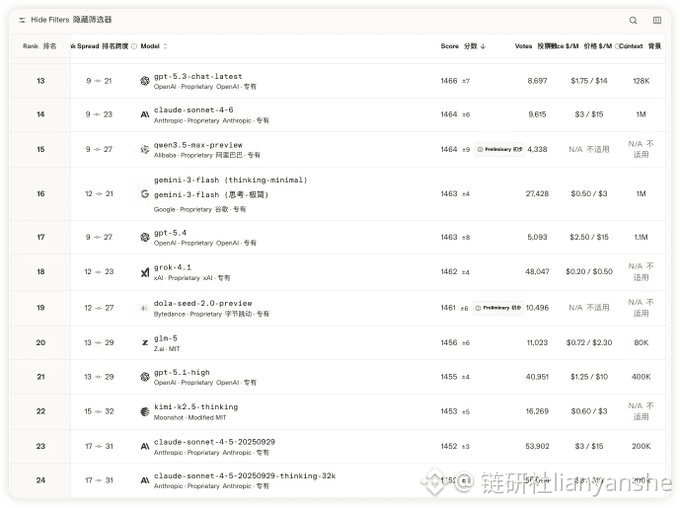Click Preliminary badge on qwen3.5-max-preview row
Viewport: 680px width, 508px height.
499,149
